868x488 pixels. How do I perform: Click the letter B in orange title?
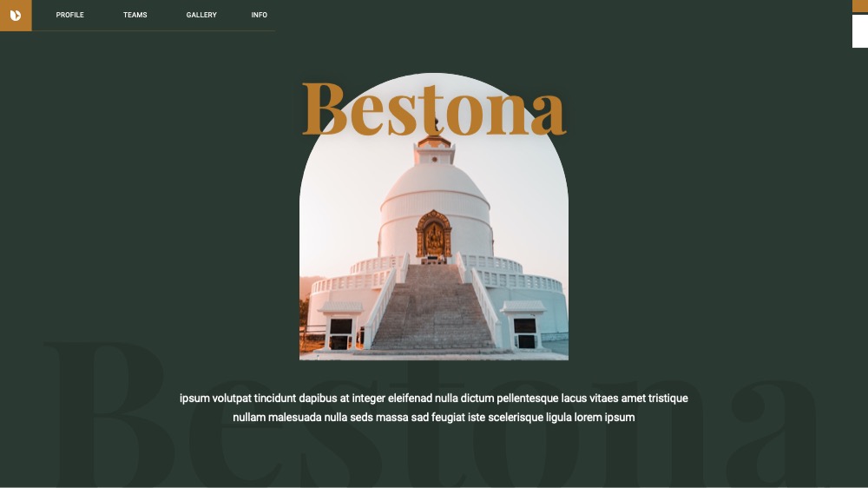click(x=325, y=109)
